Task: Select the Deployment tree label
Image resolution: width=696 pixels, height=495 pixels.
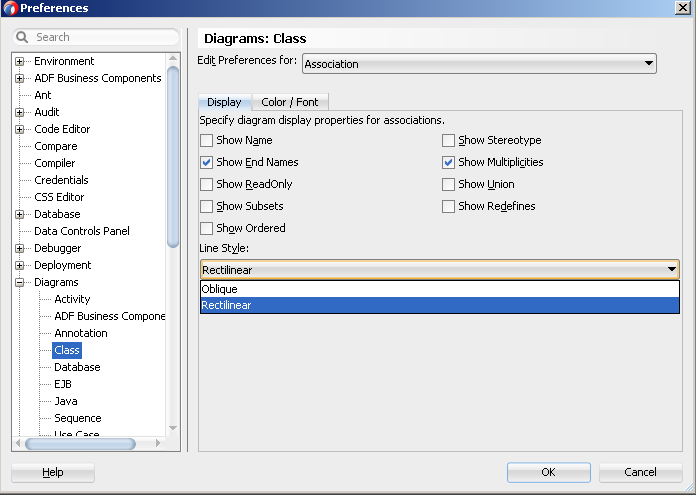Action: point(63,265)
